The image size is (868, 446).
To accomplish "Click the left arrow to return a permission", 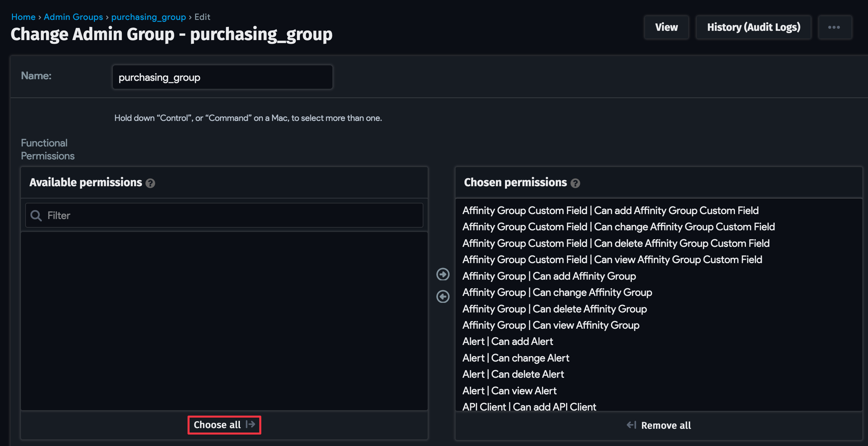I will pyautogui.click(x=442, y=297).
